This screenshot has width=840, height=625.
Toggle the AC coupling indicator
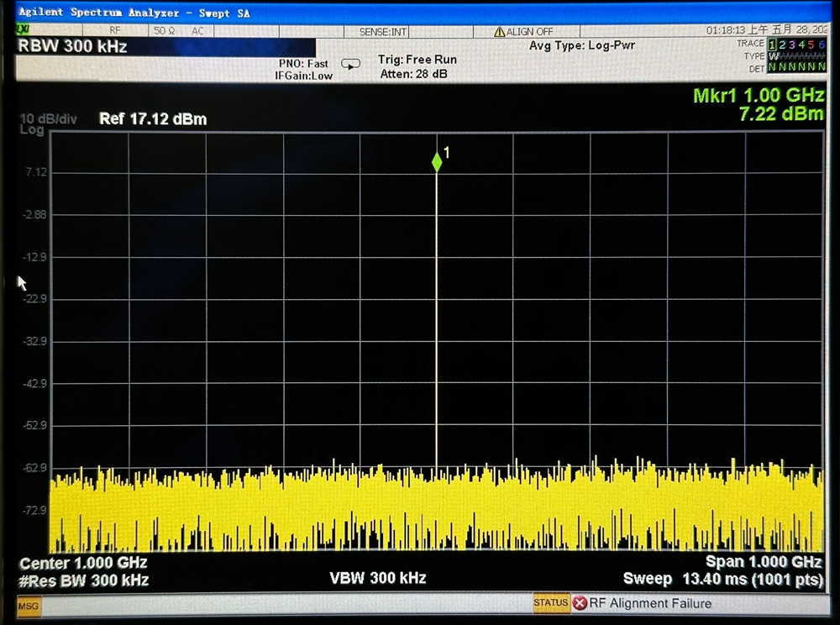198,31
